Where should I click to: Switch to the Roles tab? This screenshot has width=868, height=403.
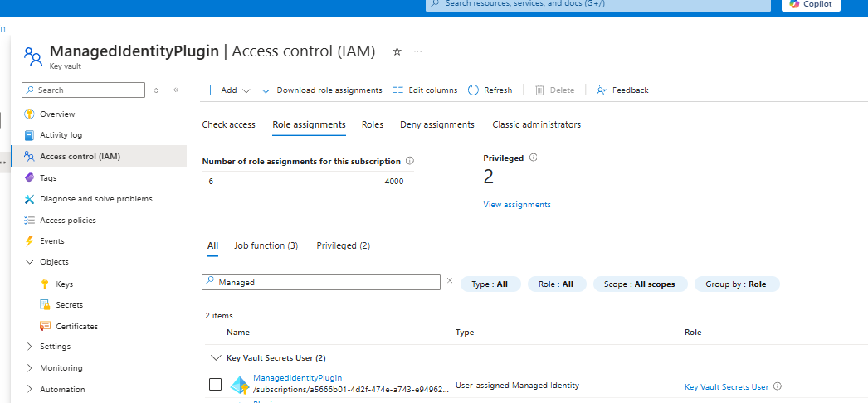(x=373, y=124)
